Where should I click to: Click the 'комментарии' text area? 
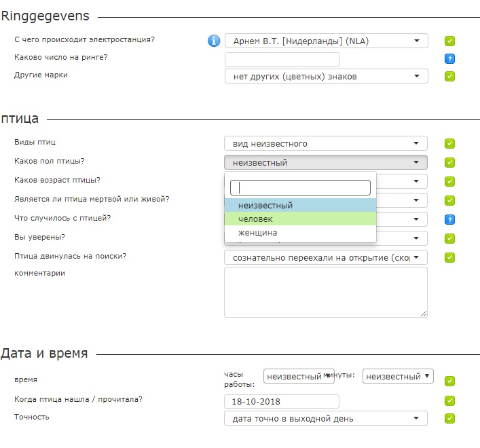pos(326,292)
